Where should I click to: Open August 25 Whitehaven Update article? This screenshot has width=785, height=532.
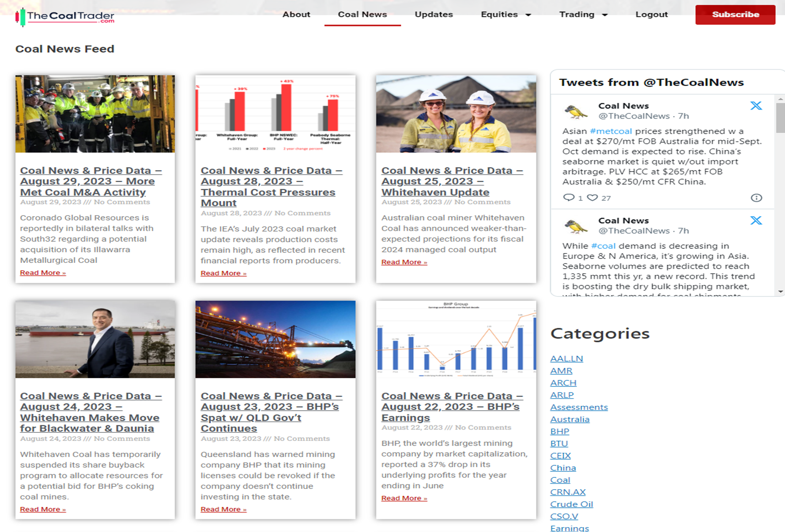pyautogui.click(x=452, y=181)
